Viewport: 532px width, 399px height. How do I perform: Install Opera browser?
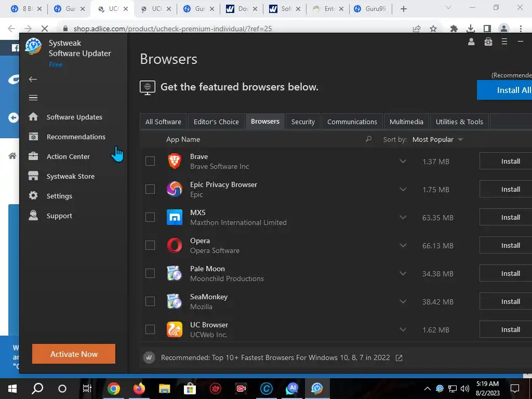pos(506,245)
